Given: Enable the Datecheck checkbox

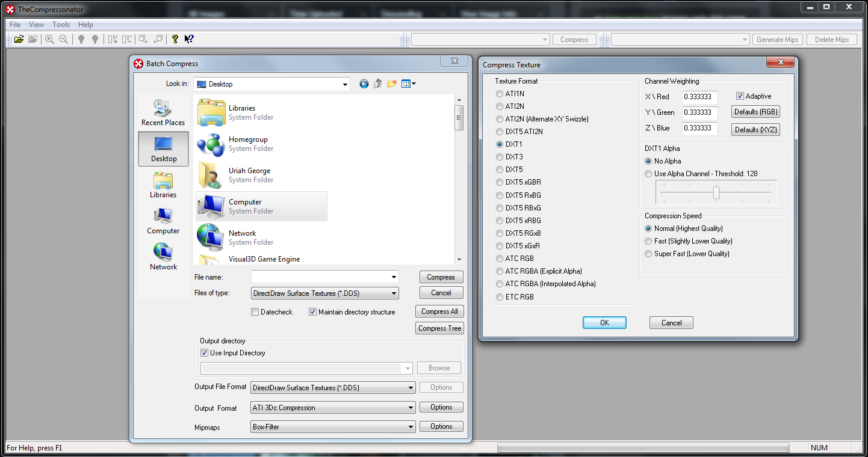Looking at the screenshot, I should point(255,312).
